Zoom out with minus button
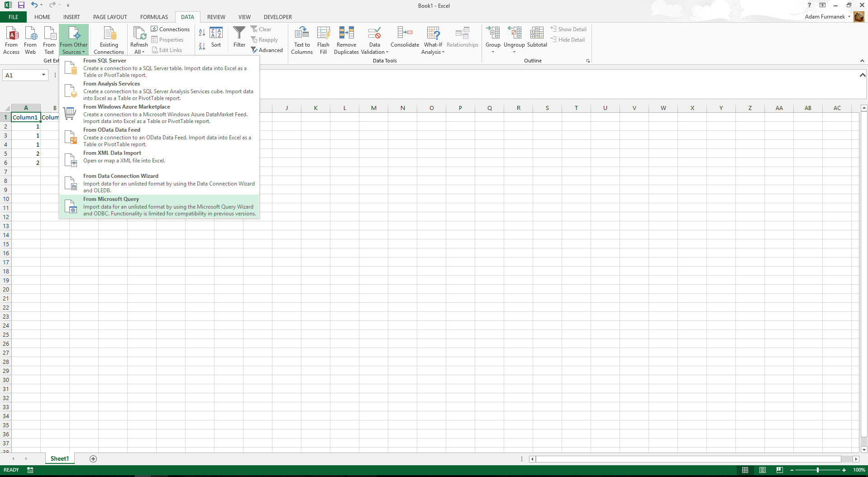 click(x=792, y=470)
